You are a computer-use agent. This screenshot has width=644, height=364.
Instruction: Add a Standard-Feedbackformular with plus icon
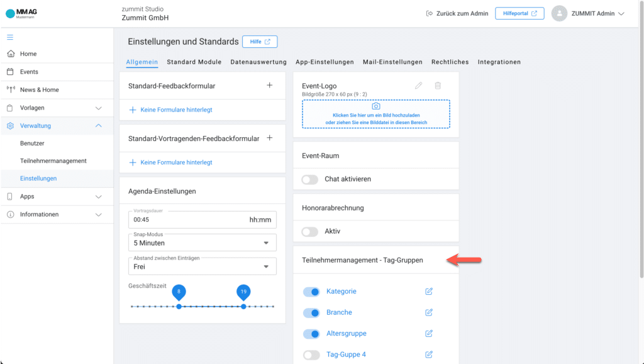(x=270, y=85)
